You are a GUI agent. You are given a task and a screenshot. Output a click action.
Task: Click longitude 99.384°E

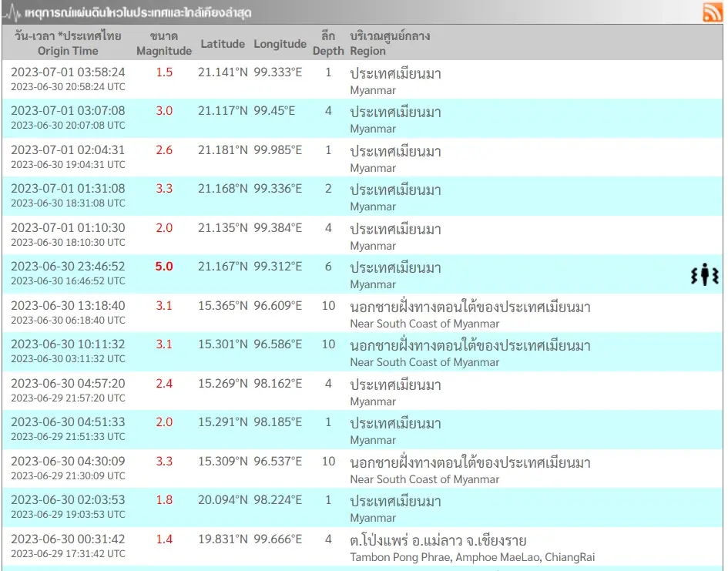pyautogui.click(x=277, y=228)
